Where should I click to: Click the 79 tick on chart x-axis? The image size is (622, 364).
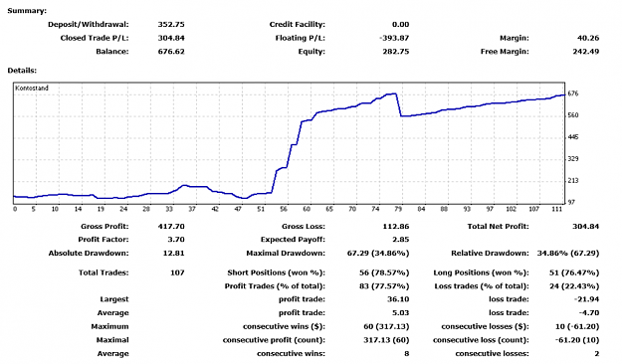click(x=398, y=209)
